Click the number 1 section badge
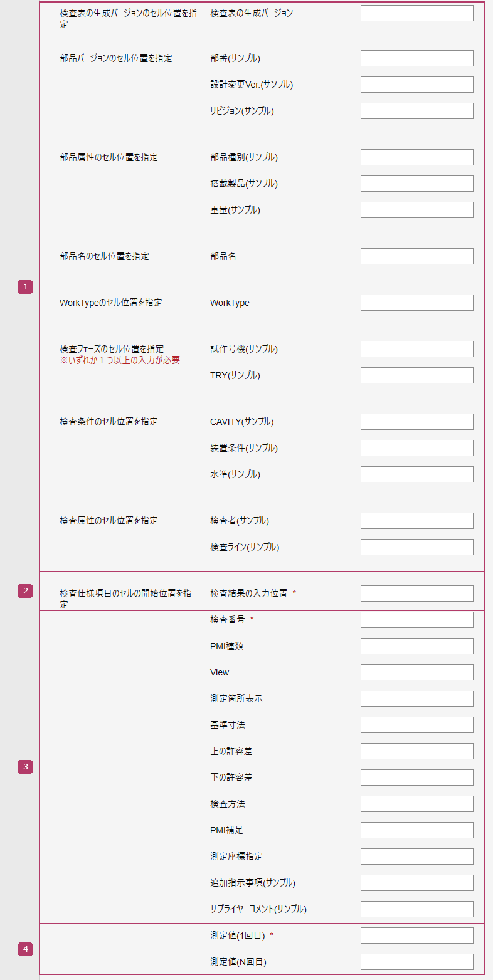This screenshot has width=493, height=980. click(x=25, y=287)
